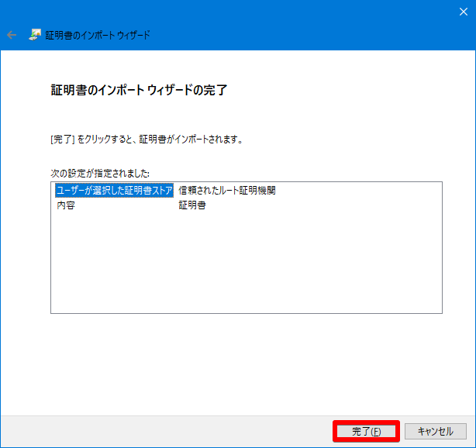The width and height of the screenshot is (476, 448).
Task: Click the heading 証明書のインポート ウィザードの完了
Action: coord(138,91)
